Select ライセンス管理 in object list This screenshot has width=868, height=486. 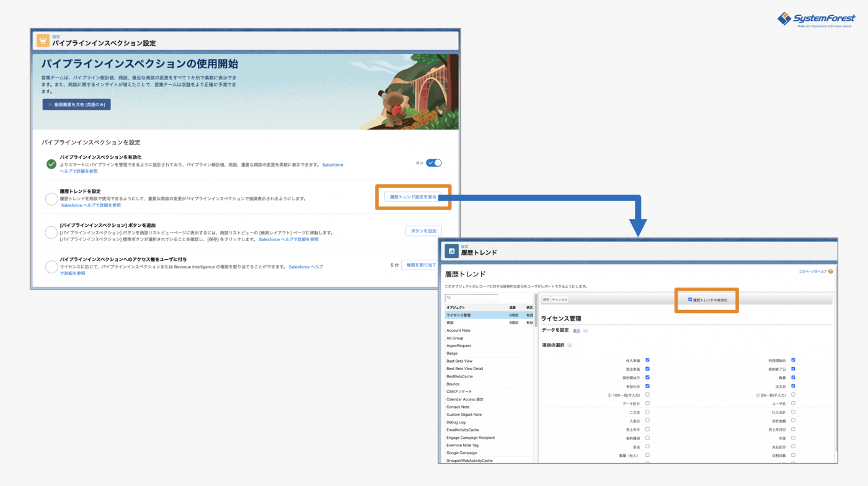point(489,315)
